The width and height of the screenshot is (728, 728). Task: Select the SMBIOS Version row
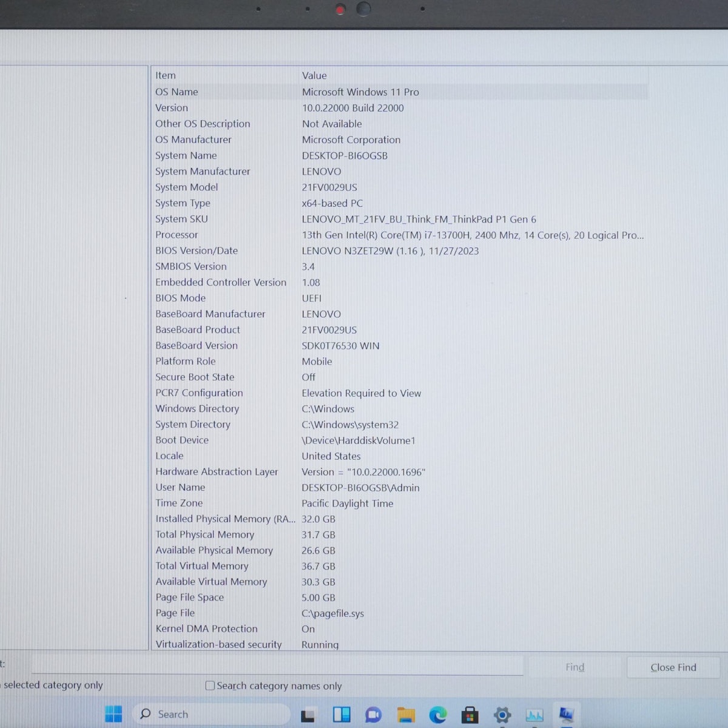click(x=400, y=266)
